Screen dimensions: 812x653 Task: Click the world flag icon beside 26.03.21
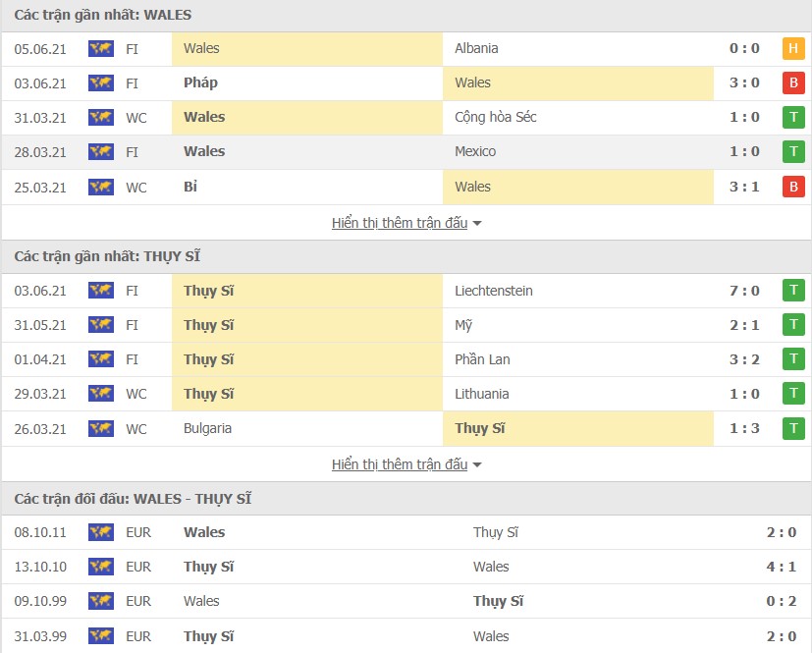[101, 428]
